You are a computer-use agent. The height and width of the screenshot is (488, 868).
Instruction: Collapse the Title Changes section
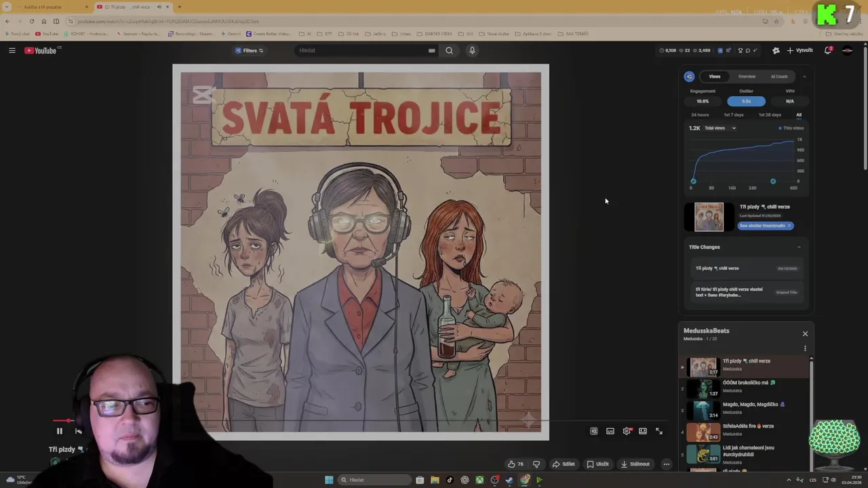tap(799, 247)
